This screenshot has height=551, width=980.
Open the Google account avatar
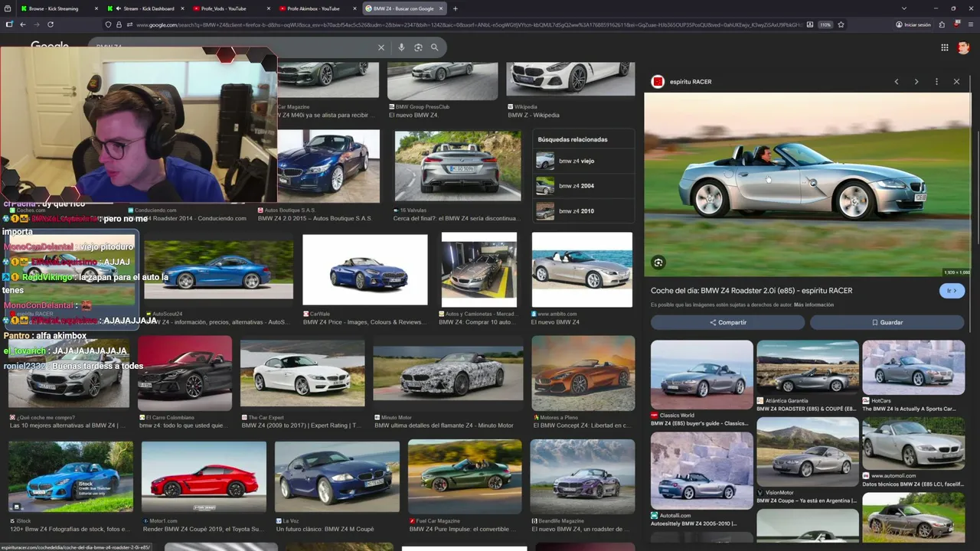click(x=963, y=47)
